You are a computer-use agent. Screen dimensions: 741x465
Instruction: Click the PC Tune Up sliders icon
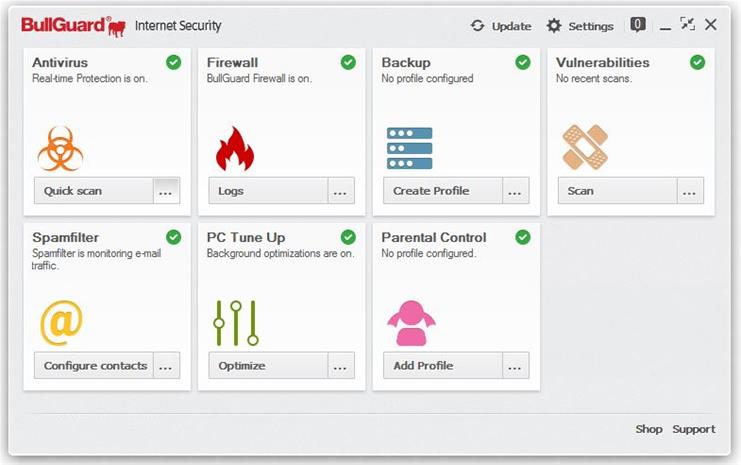pos(236,323)
